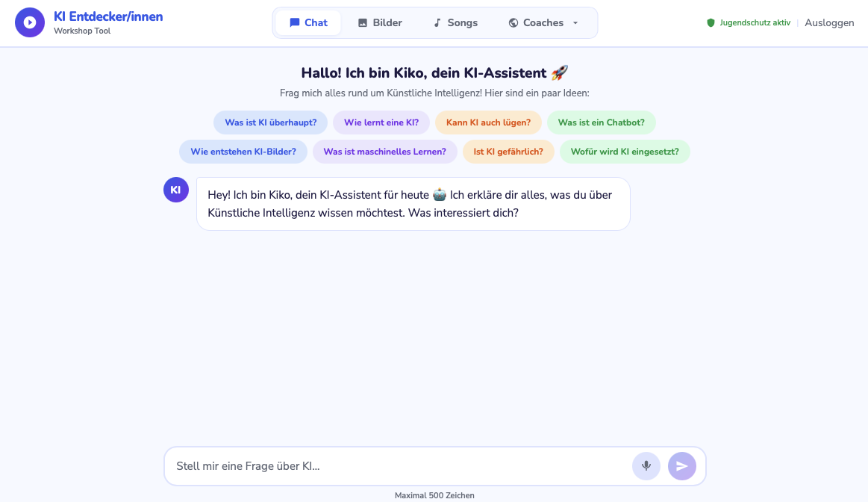Click the 'Hallo! Ich bin Kiko' heading
Image resolution: width=868 pixels, height=502 pixels.
[434, 73]
